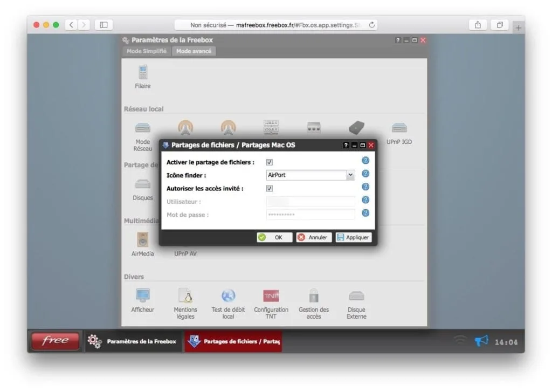Open UPnP AV under Multimédia
This screenshot has width=552, height=392.
[x=185, y=253]
